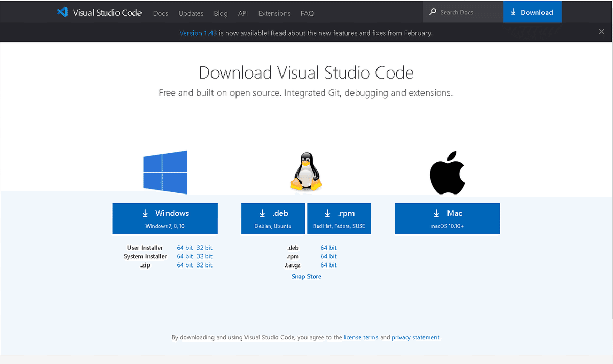Open the Version 1.43 link
The width and height of the screenshot is (613, 364).
198,33
